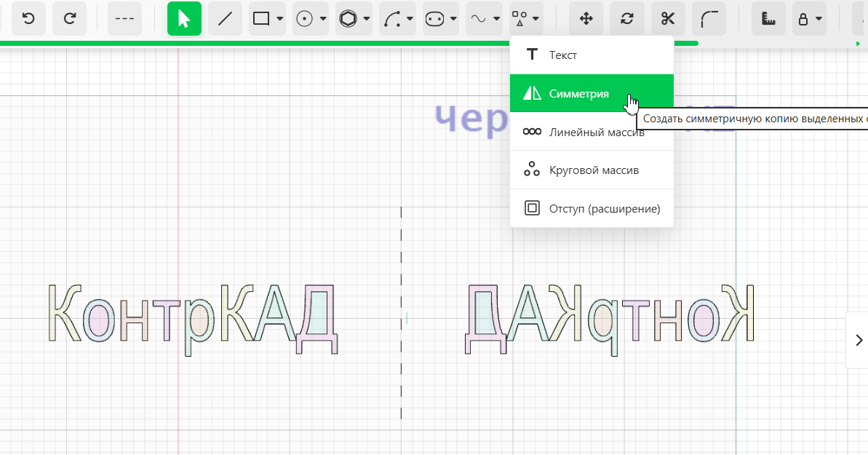Choose Отступ (расширение) menu item

pos(592,208)
